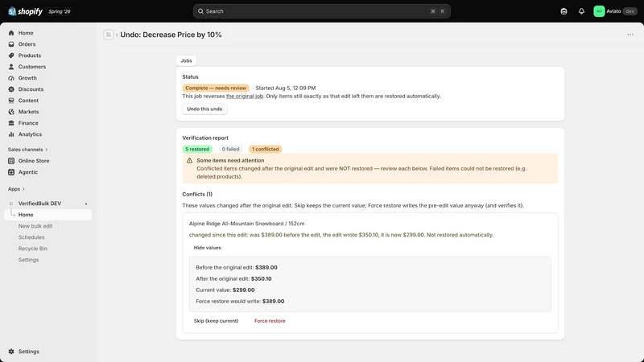Open VerifiedBulk Settings sub-item

click(28, 260)
